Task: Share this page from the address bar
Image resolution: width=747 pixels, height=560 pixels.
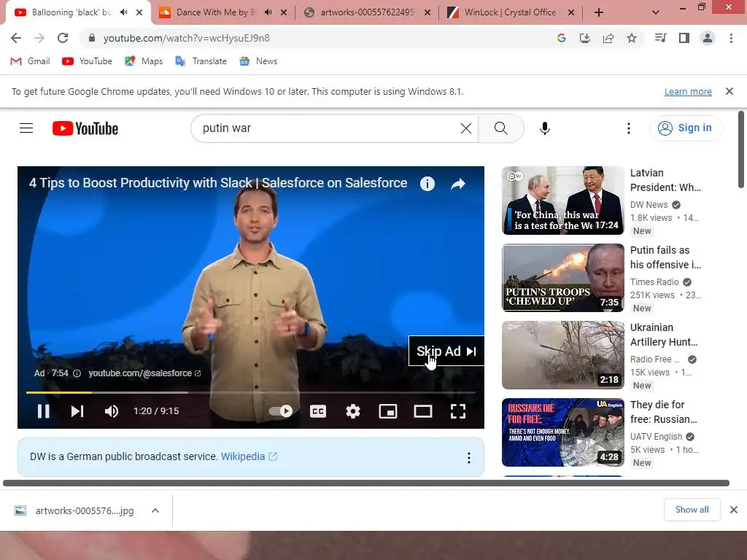Action: pos(608,38)
